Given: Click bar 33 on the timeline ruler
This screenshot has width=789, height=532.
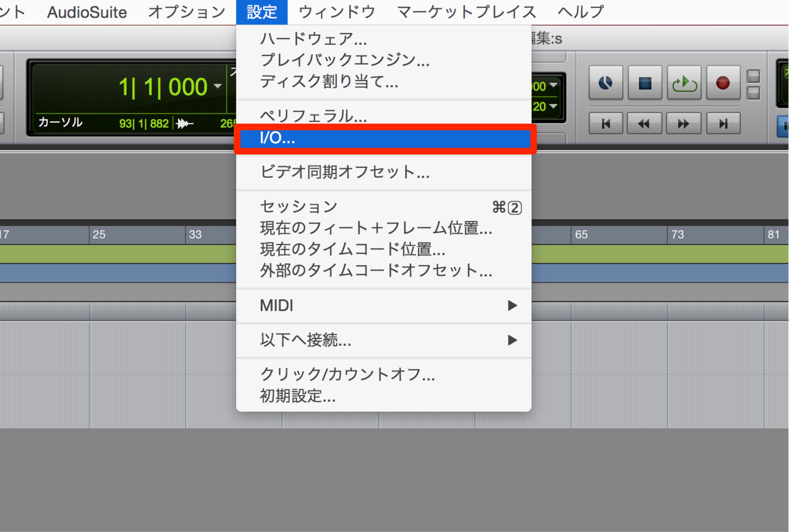Looking at the screenshot, I should click(x=195, y=234).
